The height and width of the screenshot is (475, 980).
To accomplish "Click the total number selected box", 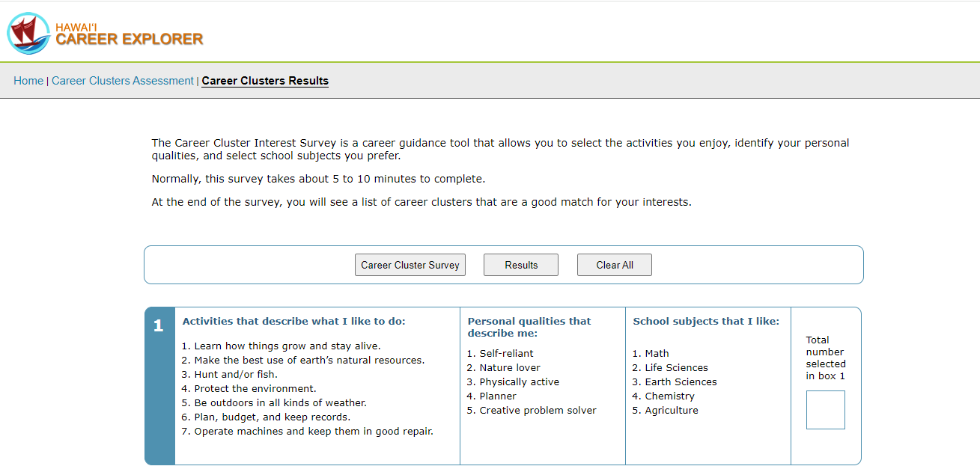I will pyautogui.click(x=825, y=410).
